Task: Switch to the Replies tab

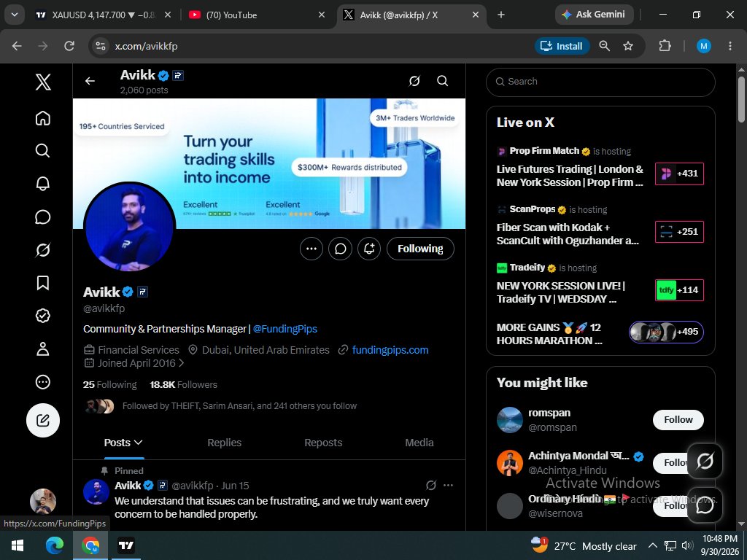Action: coord(225,443)
